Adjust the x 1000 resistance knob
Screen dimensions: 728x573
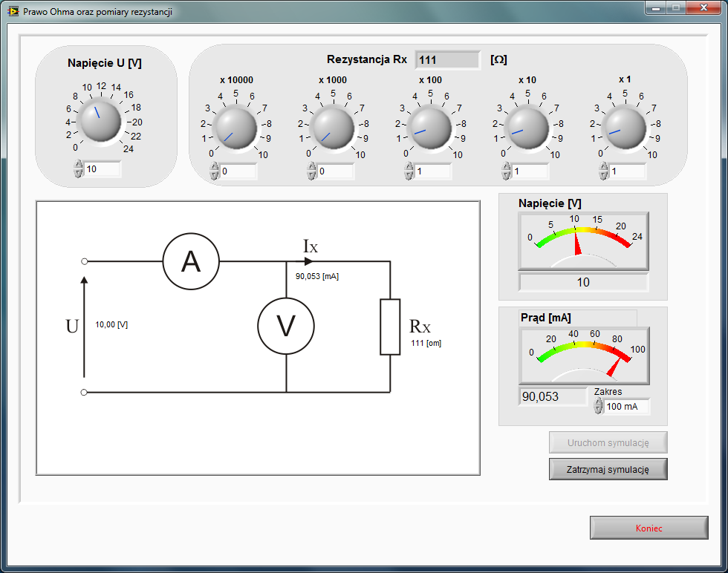334,128
